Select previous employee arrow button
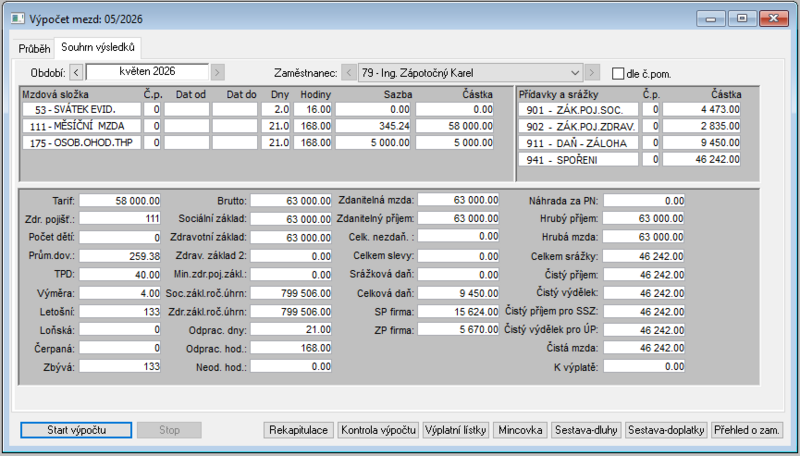The height and width of the screenshot is (456, 800). point(349,73)
